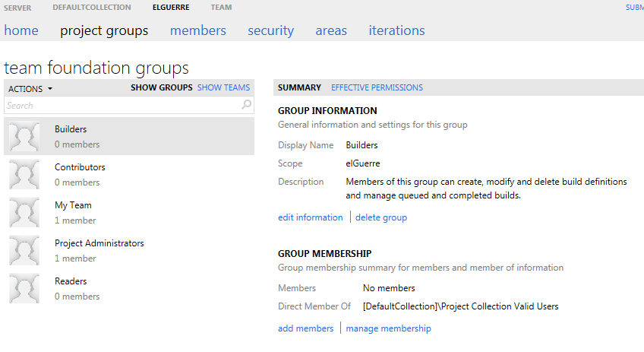The image size is (644, 352).
Task: Open the manage membership link
Action: [x=388, y=328]
